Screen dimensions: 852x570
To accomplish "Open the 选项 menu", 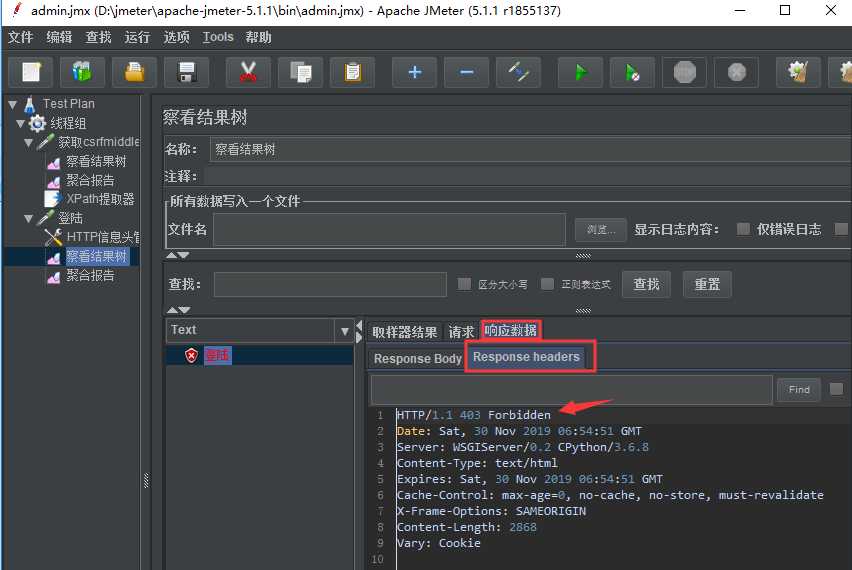I will click(177, 37).
